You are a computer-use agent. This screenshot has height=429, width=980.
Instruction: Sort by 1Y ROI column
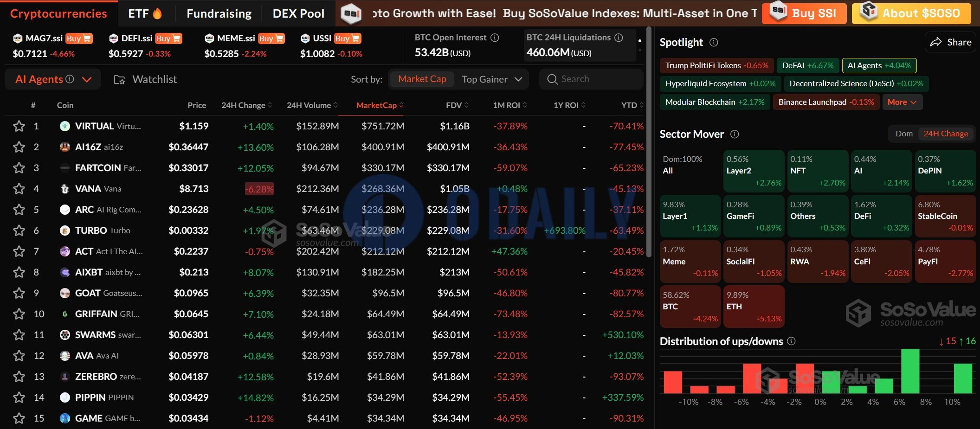tap(569, 105)
